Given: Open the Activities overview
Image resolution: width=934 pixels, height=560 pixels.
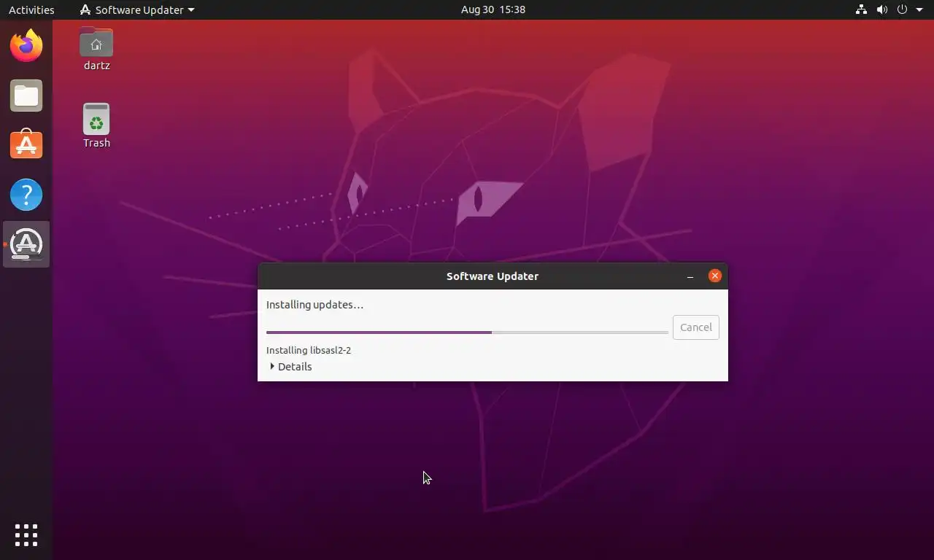Looking at the screenshot, I should click(x=31, y=9).
